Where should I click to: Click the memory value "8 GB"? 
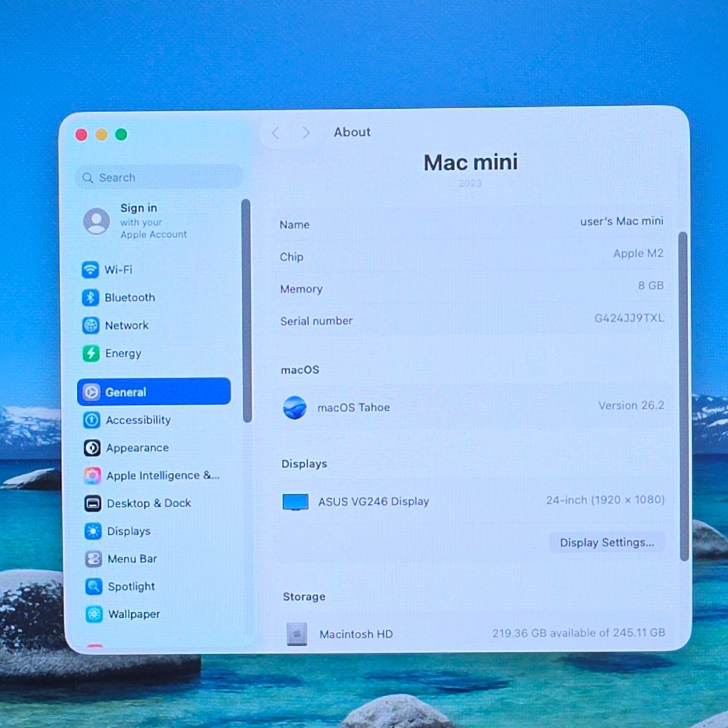pos(651,285)
